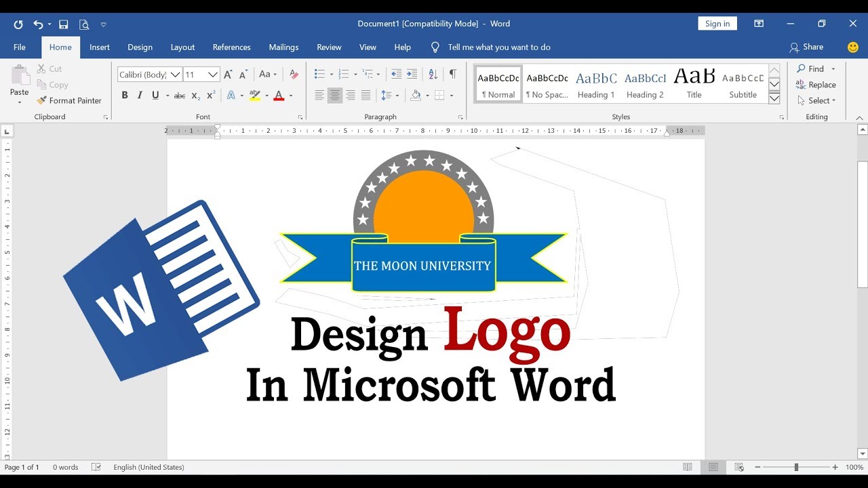868x488 pixels.
Task: Open the feedback smiley face icon
Action: 853,47
